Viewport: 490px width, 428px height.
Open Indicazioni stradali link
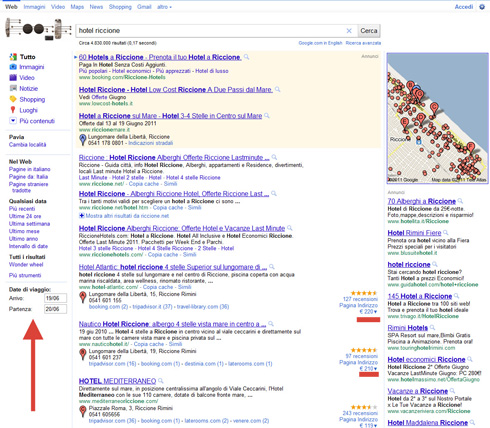coord(151,143)
